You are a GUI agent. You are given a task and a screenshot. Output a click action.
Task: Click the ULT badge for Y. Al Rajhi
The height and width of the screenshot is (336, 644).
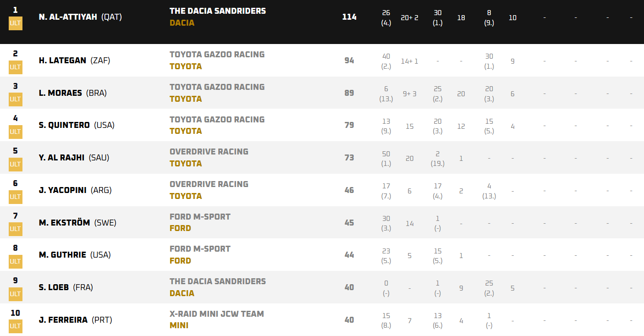point(15,164)
